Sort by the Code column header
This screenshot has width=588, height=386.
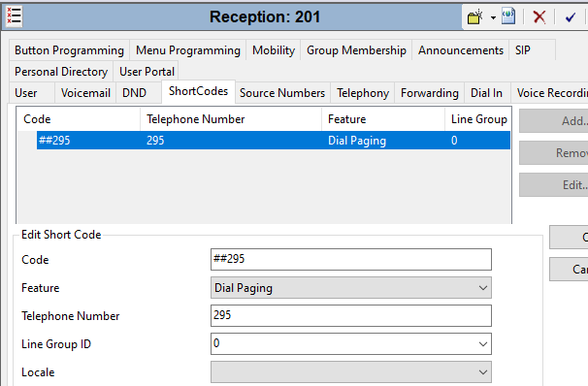click(79, 119)
